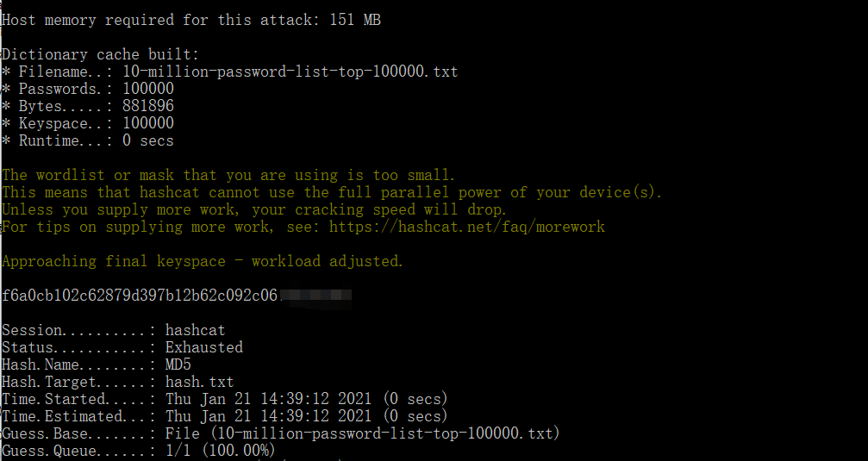
Task: Click the Time.Estimated timestamp
Action: click(x=306, y=416)
